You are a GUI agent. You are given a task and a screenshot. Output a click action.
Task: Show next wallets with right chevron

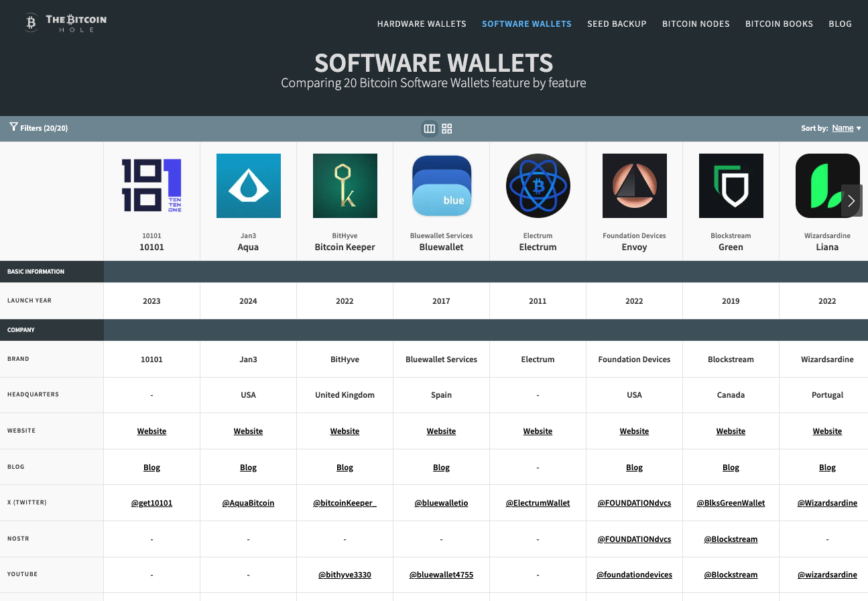851,201
